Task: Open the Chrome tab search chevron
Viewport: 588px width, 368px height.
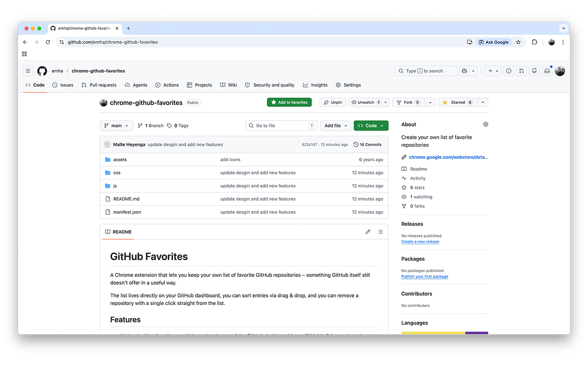Action: [563, 29]
